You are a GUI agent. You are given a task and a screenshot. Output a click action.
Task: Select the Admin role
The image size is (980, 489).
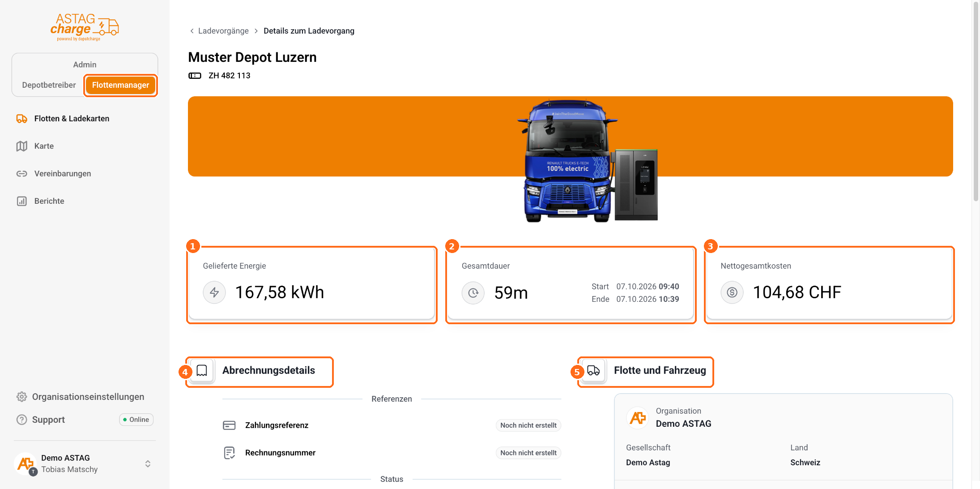[x=85, y=64]
